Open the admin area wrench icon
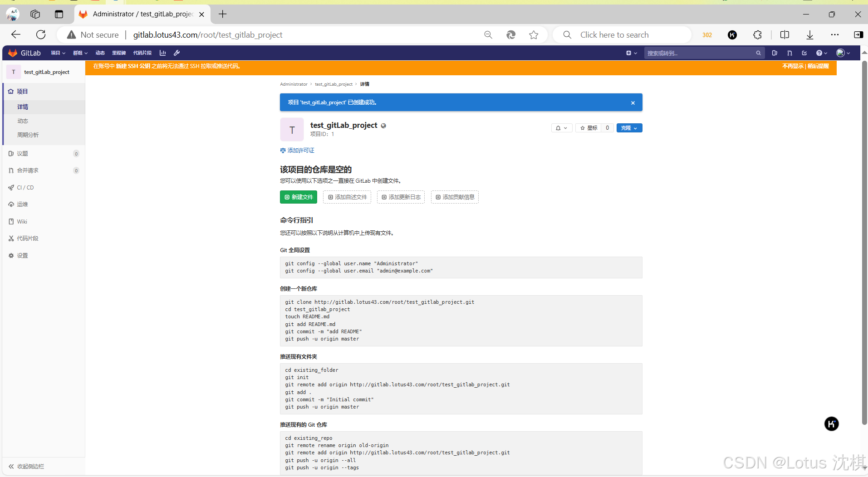Viewport: 868px width, 477px height. pos(177,53)
